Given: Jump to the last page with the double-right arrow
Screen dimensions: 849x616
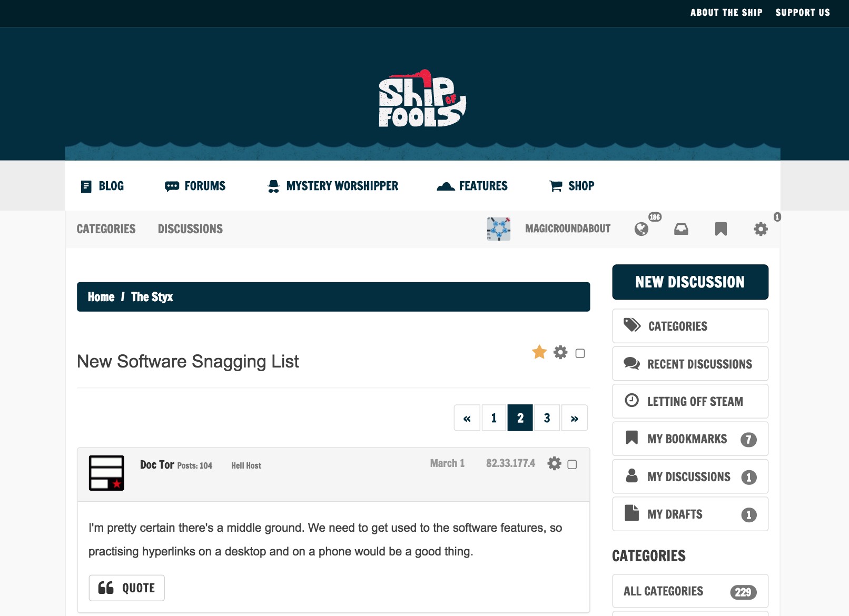Looking at the screenshot, I should click(x=574, y=418).
